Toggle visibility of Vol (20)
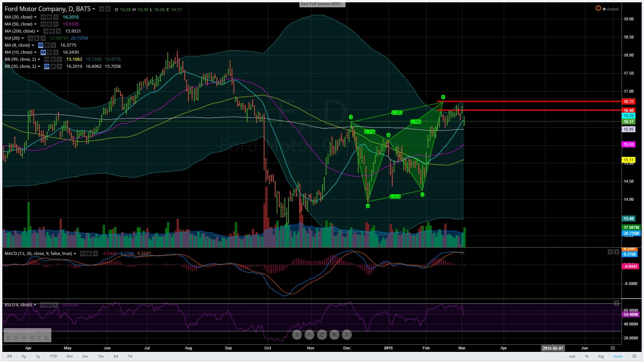The height and width of the screenshot is (362, 644). [31, 38]
